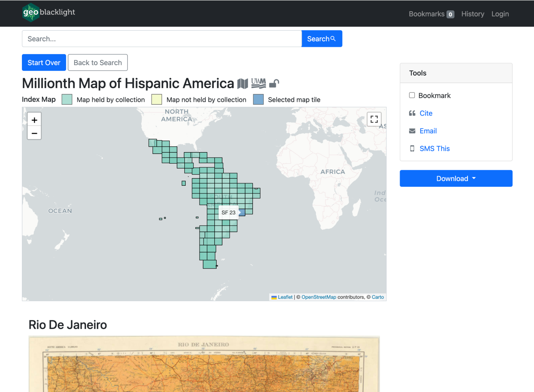Click Back to Search button
Screen dimensions: 534x392
[98, 63]
